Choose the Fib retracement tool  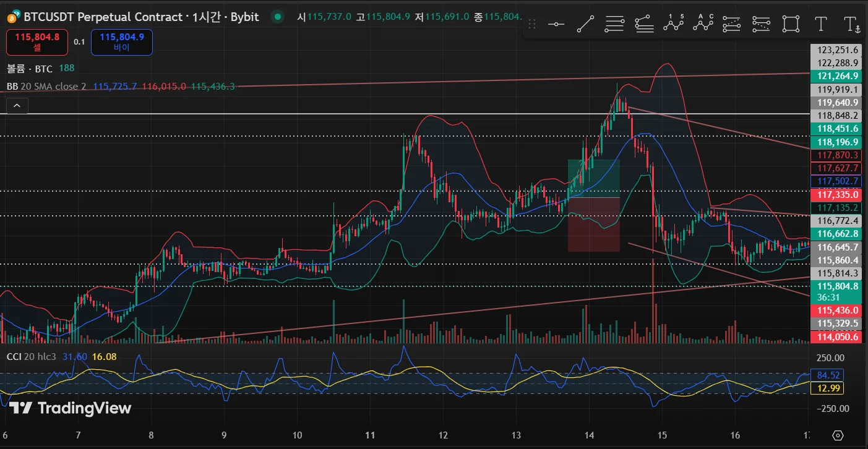coord(614,25)
